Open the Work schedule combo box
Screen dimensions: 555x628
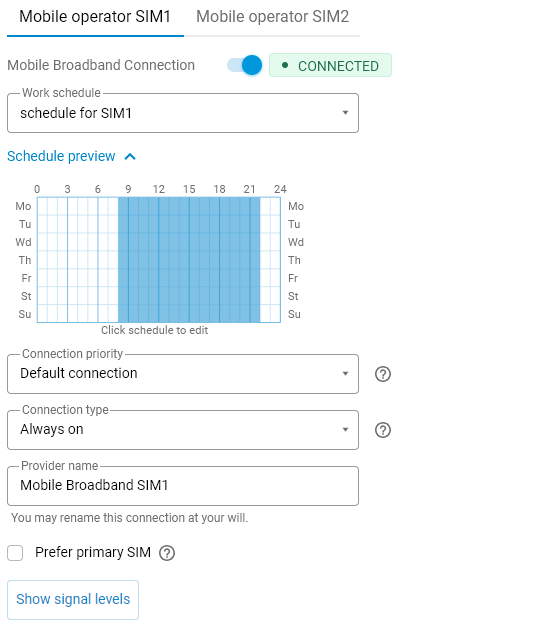click(183, 113)
